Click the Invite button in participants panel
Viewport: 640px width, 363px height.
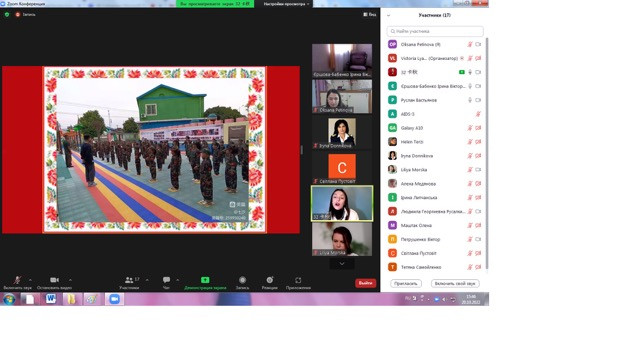click(406, 283)
